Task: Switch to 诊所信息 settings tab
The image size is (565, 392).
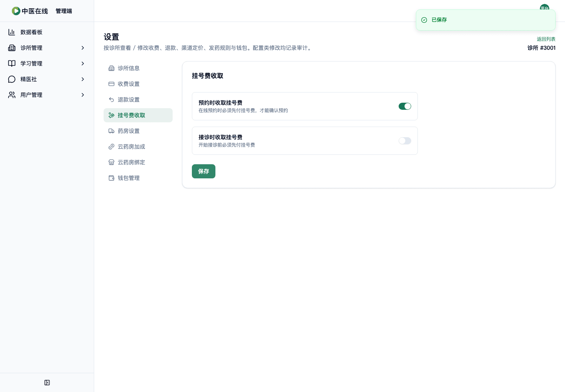Action: (x=138, y=68)
